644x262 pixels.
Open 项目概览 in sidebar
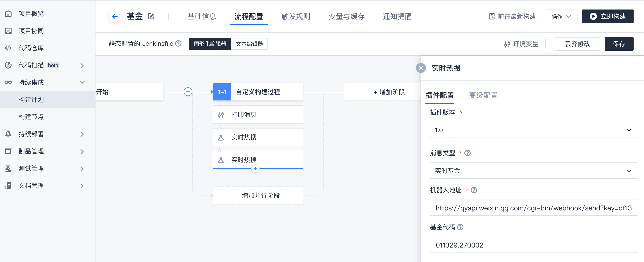pyautogui.click(x=48, y=14)
